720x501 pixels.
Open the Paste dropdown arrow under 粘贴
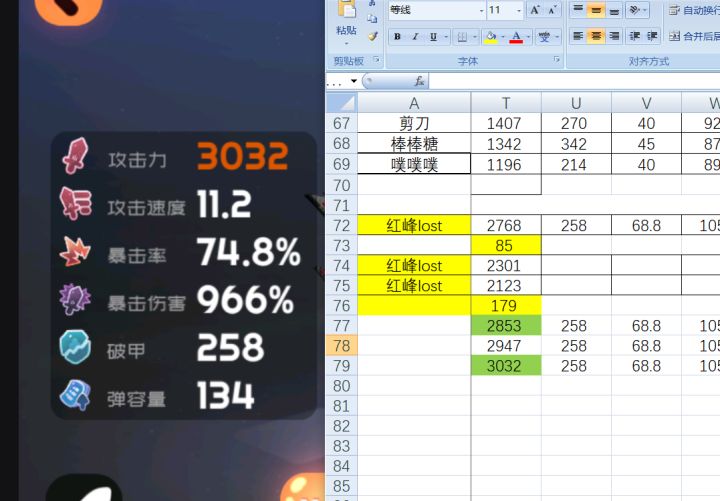click(346, 43)
